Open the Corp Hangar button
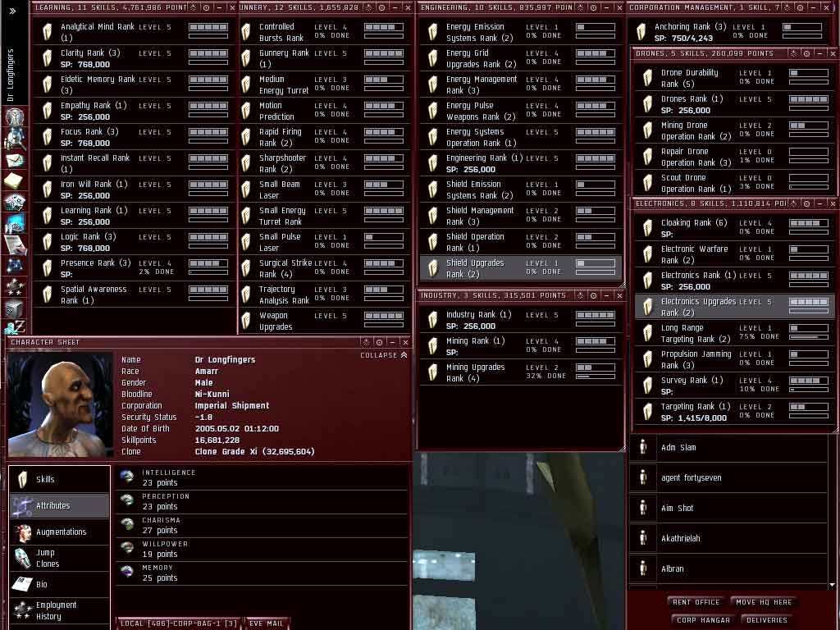The width and height of the screenshot is (840, 630). tap(703, 620)
